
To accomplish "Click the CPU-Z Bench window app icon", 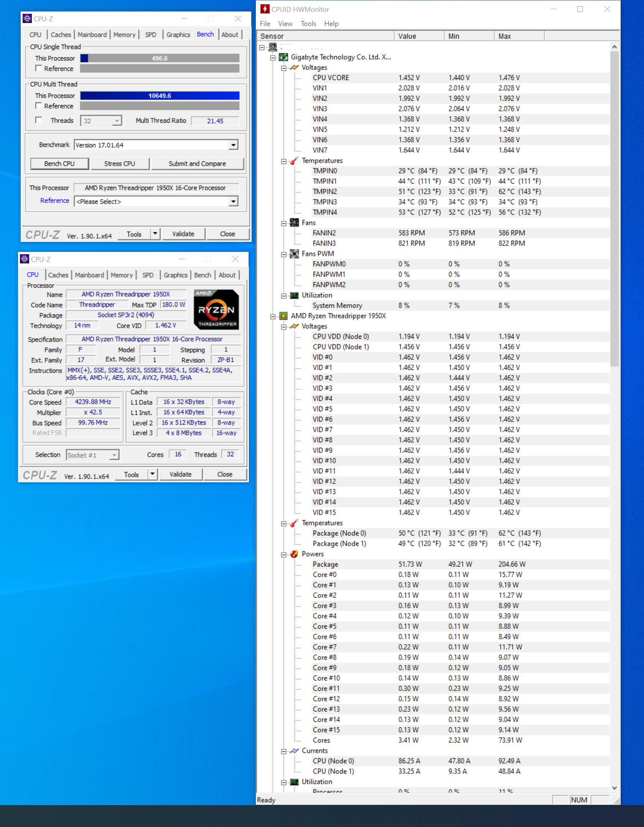I will 27,18.
